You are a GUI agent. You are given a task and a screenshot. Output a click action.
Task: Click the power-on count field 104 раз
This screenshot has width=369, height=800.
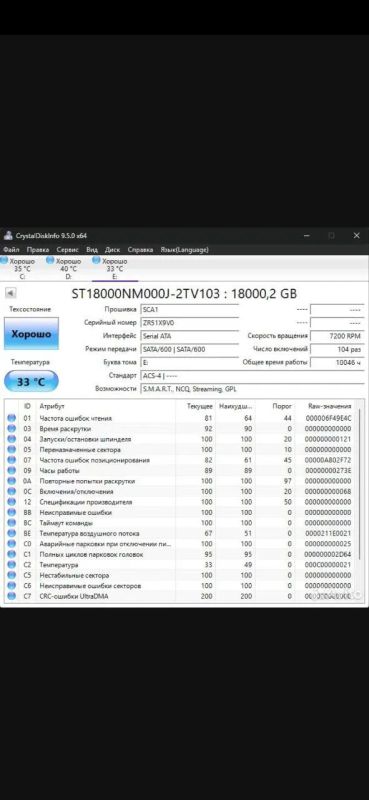click(337, 349)
